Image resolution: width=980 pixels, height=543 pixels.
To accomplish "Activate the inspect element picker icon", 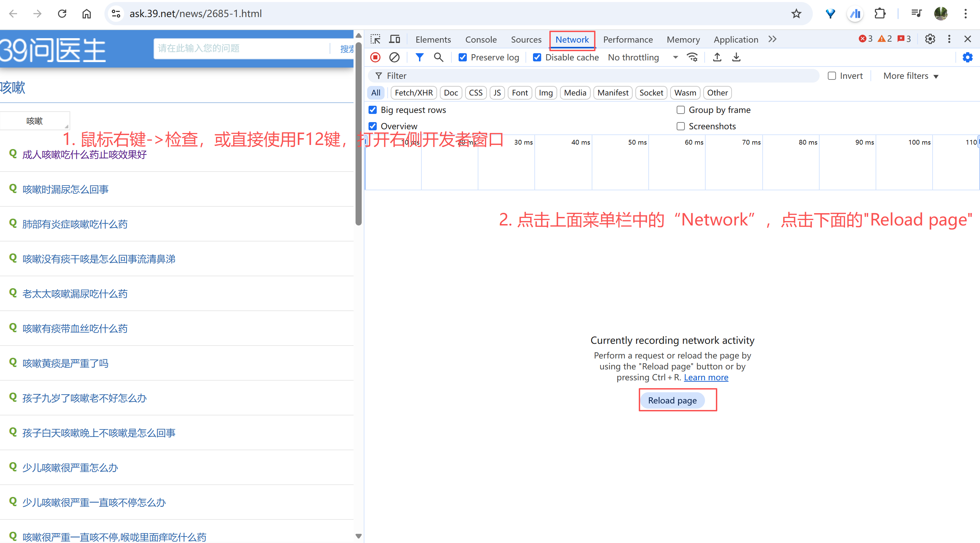I will click(x=375, y=39).
